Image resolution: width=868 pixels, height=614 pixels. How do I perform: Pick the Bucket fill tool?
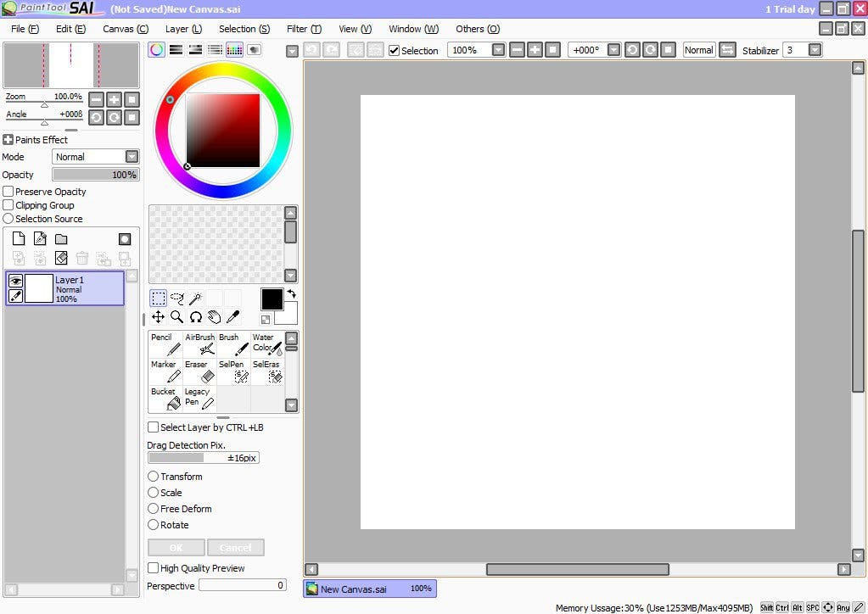(164, 399)
